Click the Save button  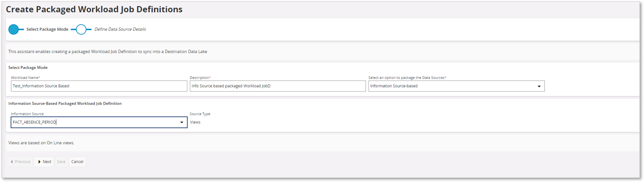[61, 162]
